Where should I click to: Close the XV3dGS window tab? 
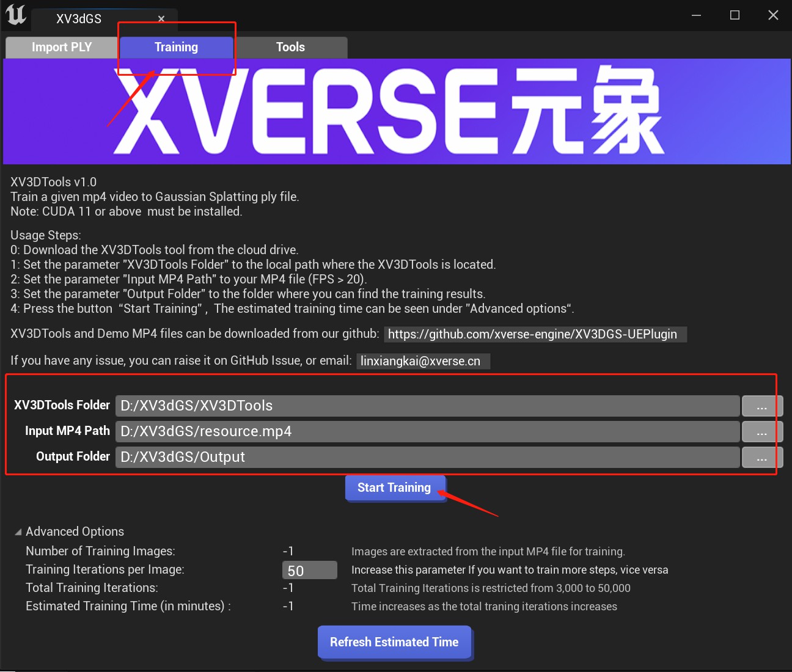(161, 19)
